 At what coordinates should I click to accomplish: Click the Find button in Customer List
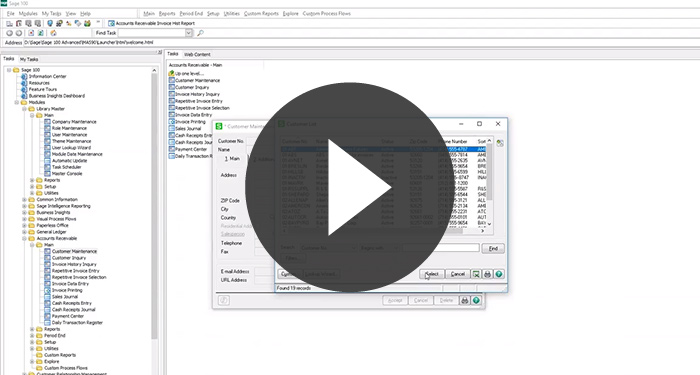[493, 248]
